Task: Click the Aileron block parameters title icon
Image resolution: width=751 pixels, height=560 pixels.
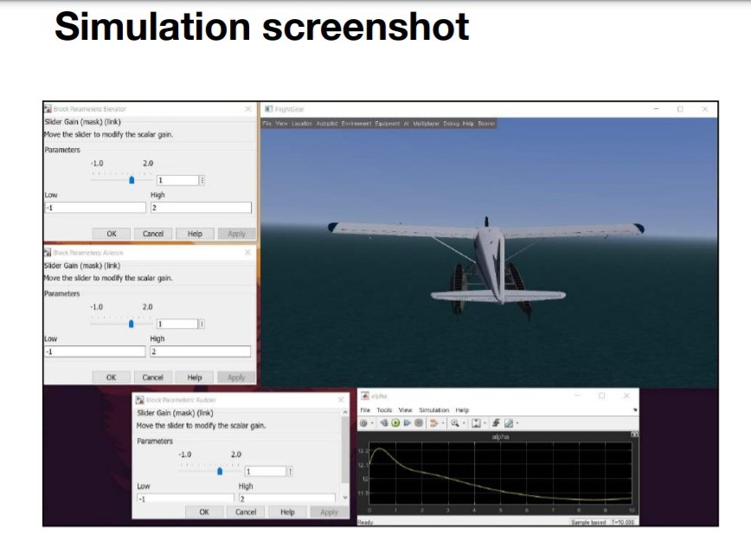Action: coord(48,253)
